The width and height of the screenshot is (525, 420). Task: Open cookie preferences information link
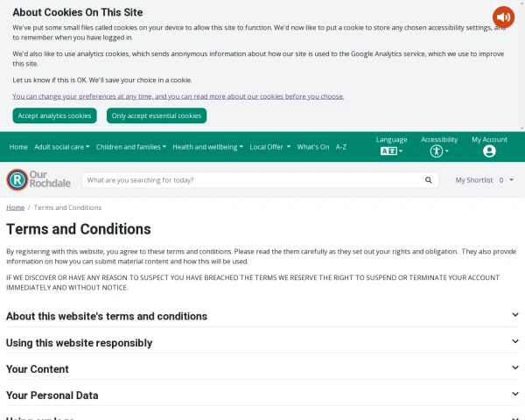(178, 96)
